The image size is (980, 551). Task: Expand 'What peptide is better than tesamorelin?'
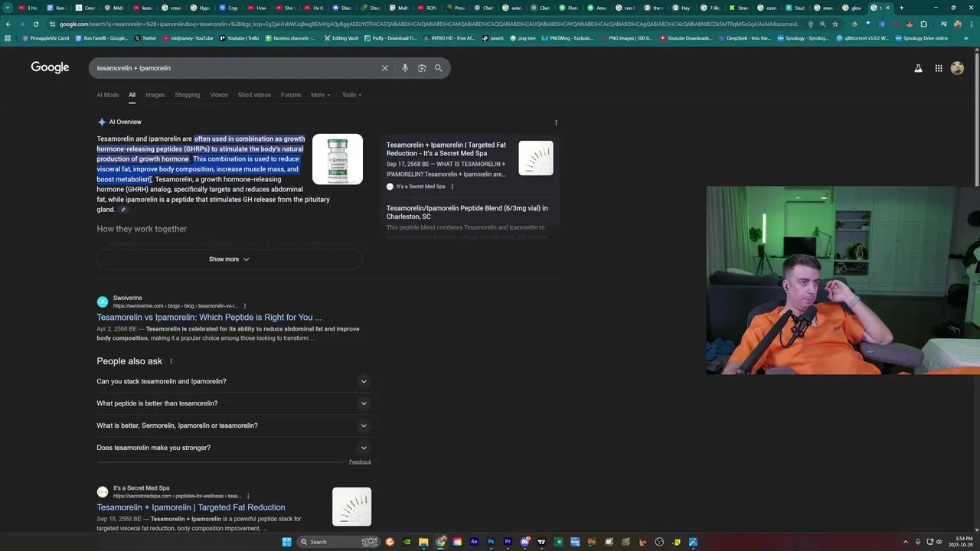[234, 403]
